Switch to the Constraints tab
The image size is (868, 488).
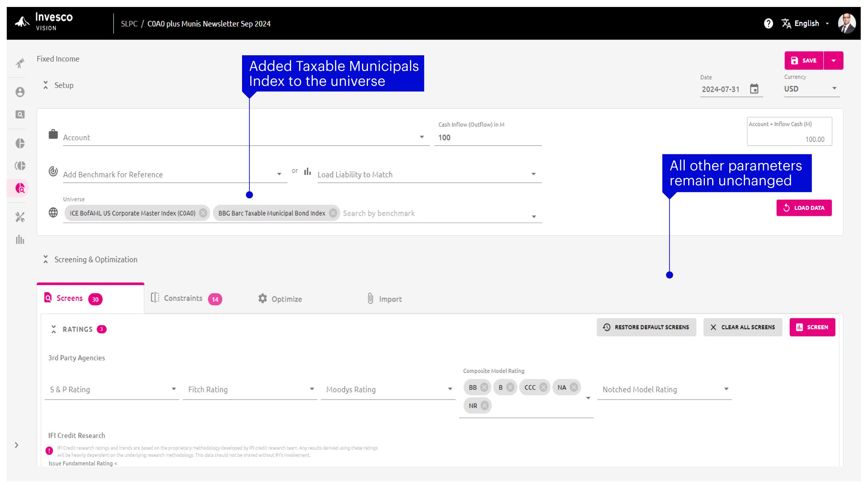point(186,299)
